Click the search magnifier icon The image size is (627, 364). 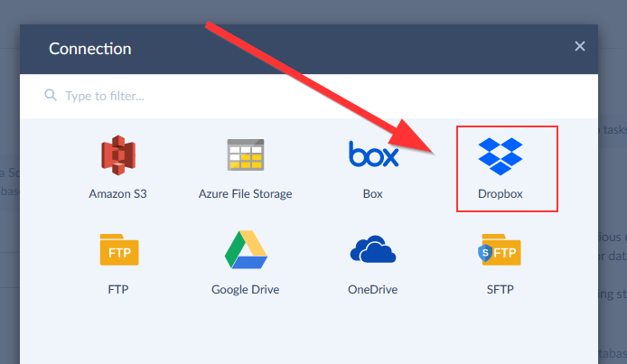(x=51, y=95)
